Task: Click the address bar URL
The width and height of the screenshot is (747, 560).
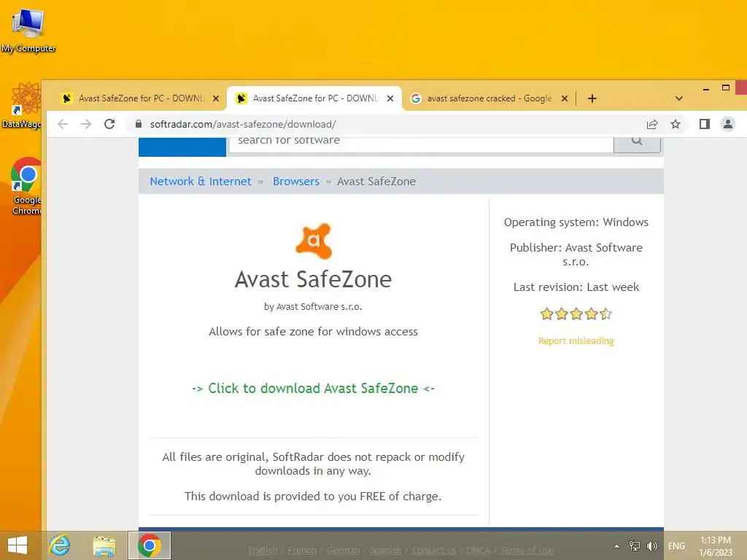Action: pos(243,124)
